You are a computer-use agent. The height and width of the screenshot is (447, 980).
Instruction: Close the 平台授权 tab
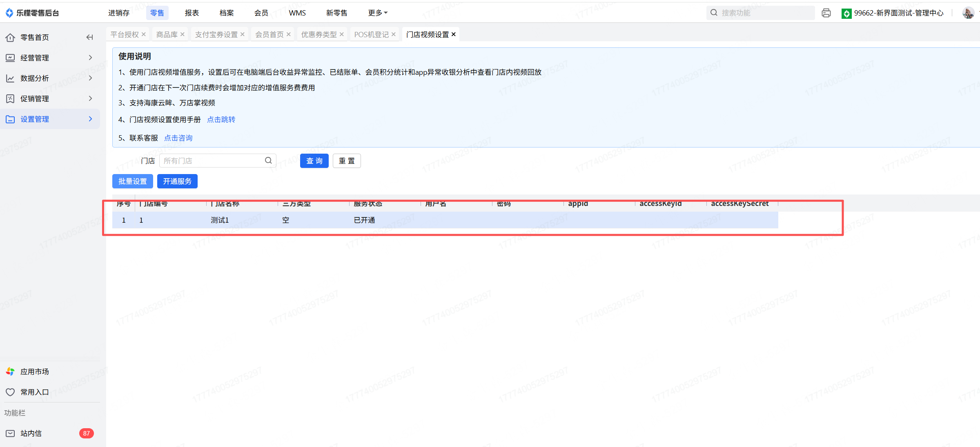click(144, 34)
